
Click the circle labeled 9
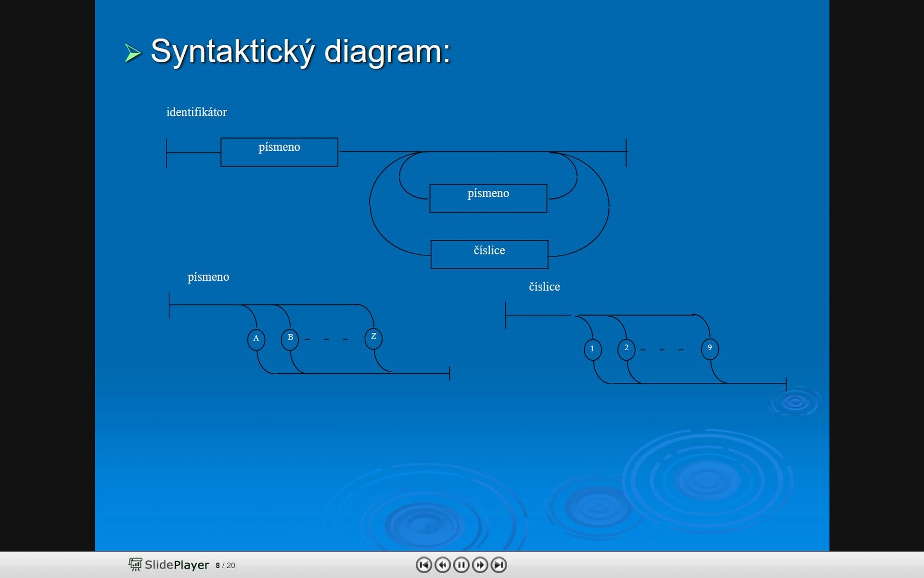710,349
